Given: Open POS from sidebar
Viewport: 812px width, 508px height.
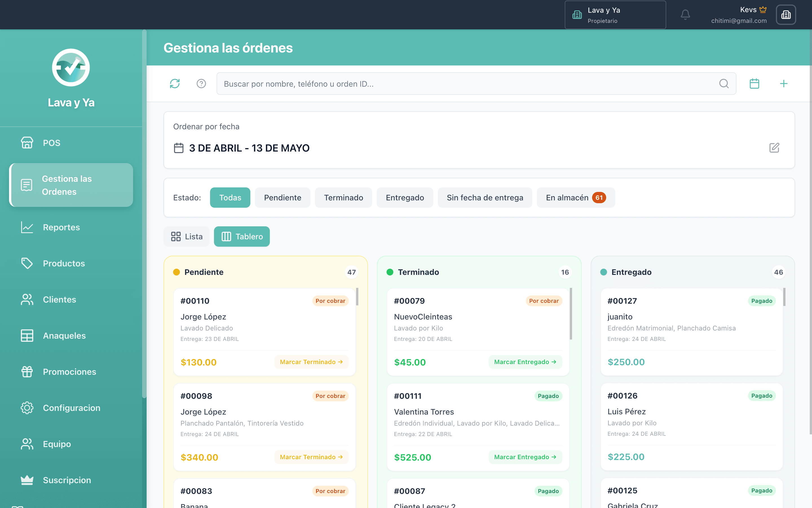Looking at the screenshot, I should [71, 143].
